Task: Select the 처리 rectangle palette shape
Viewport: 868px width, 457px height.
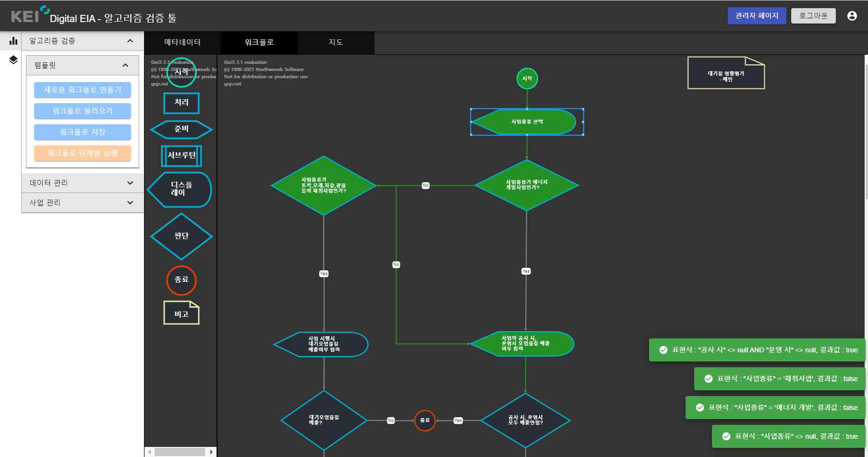Action: 181,103
